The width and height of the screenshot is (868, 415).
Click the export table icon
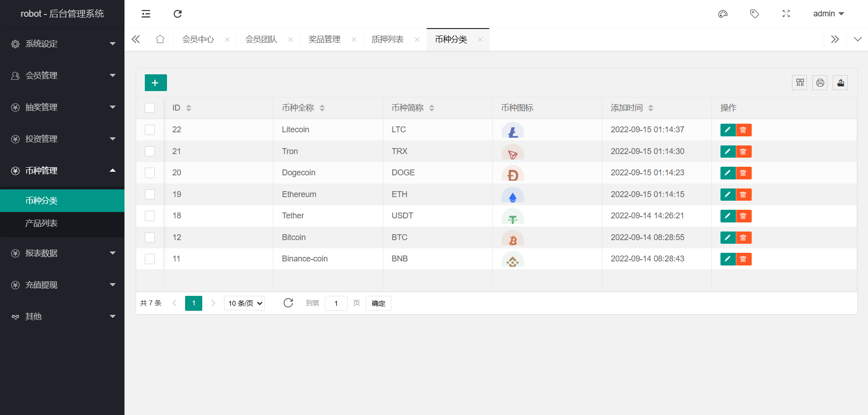[840, 83]
